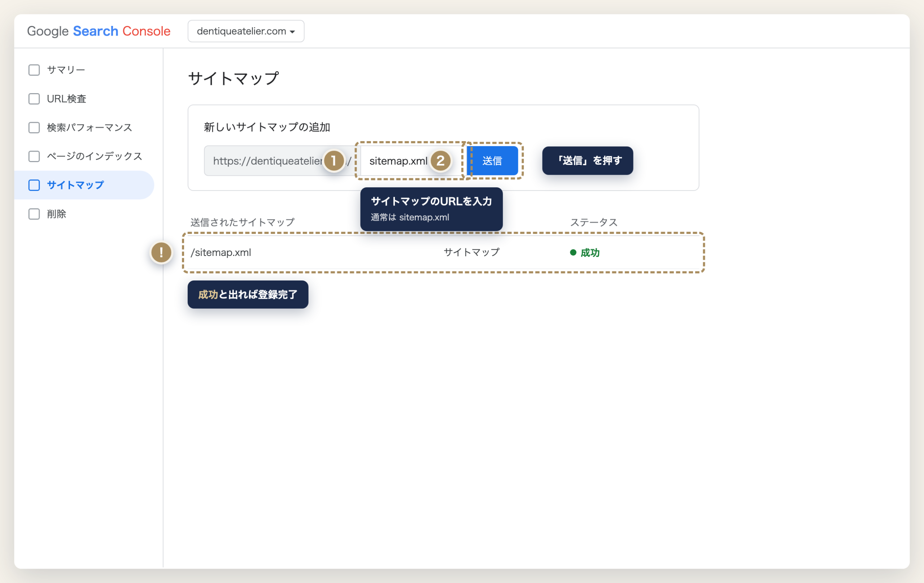Click the 新しいサイトマップの追加 heading

pyautogui.click(x=267, y=127)
